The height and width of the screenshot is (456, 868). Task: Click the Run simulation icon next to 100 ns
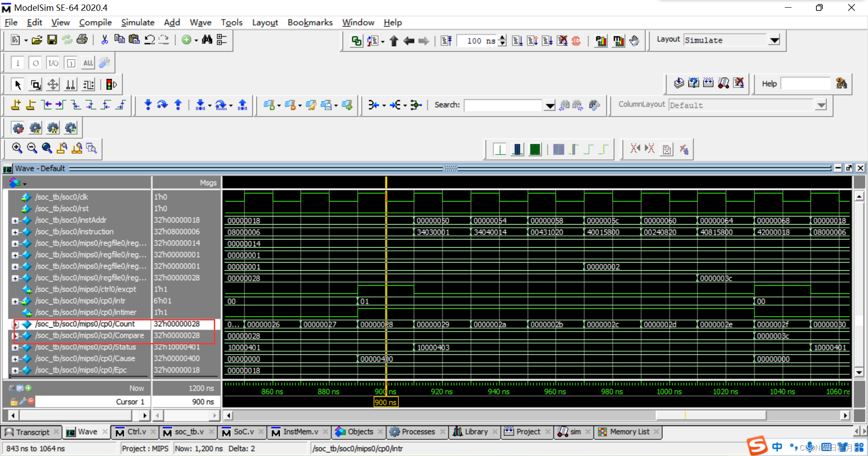517,41
